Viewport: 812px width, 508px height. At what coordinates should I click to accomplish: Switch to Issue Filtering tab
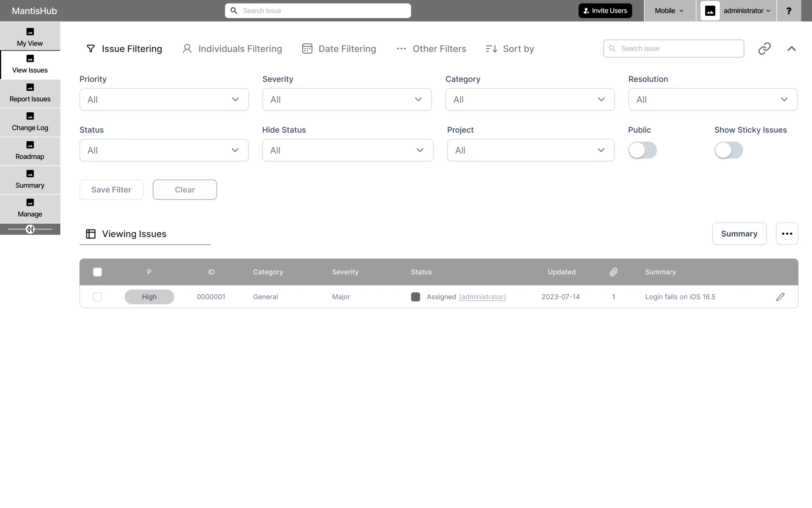coord(124,49)
